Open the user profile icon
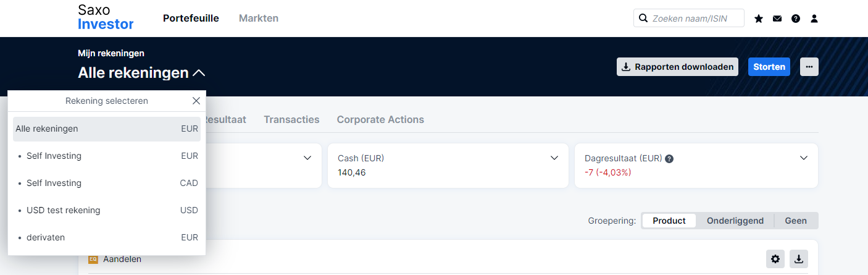Image resolution: width=868 pixels, height=275 pixels. click(x=814, y=19)
